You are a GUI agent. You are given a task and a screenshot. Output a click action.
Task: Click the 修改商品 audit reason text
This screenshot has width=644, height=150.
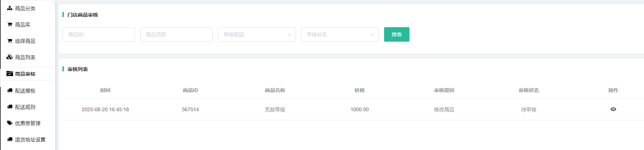point(444,109)
